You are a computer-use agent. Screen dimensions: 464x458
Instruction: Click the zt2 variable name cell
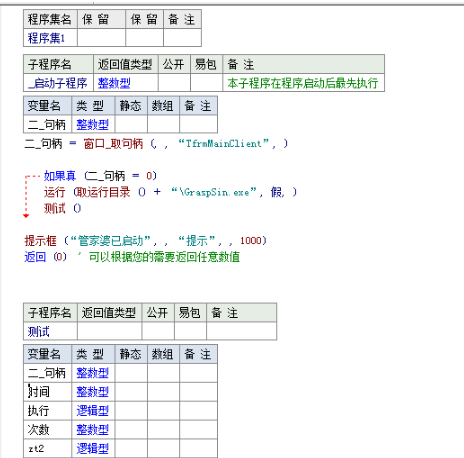coord(48,448)
